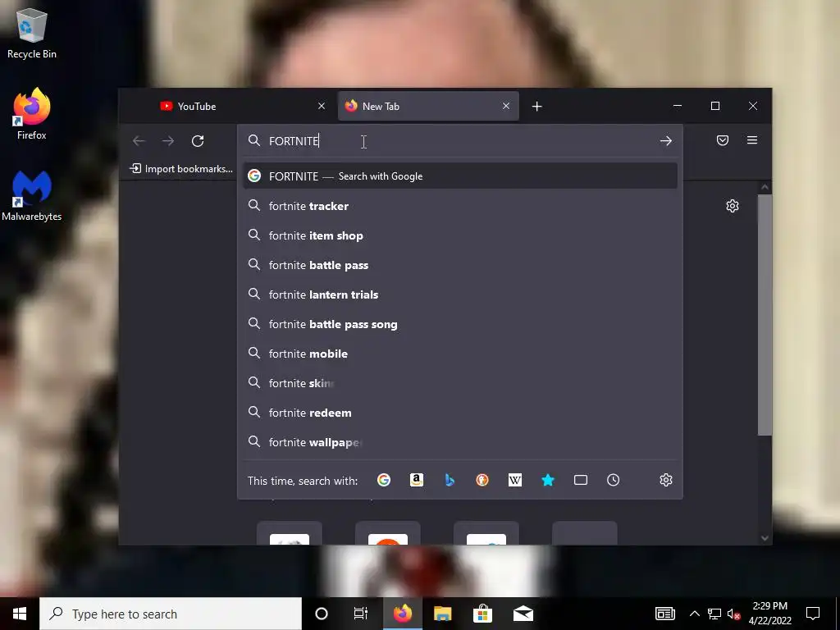
Task: Close the YouTube tab
Action: pyautogui.click(x=322, y=106)
